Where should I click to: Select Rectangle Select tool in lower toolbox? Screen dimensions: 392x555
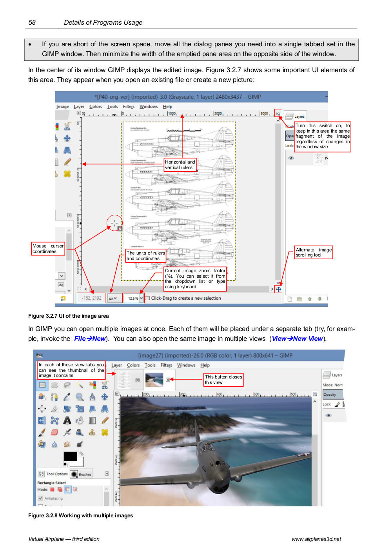click(x=42, y=385)
